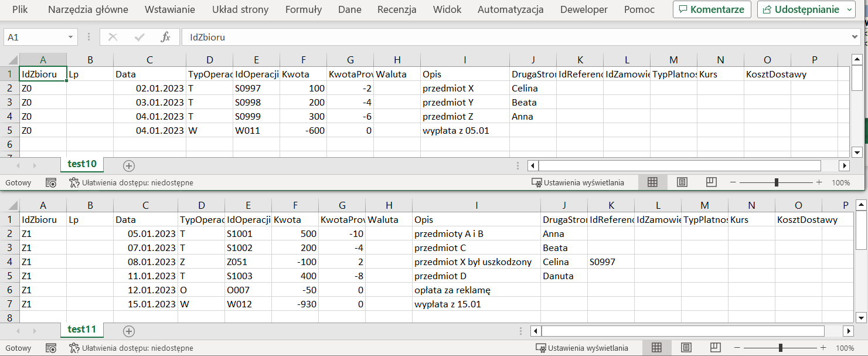868x356 pixels.
Task: Select the test11 sheet tab
Action: (82, 330)
